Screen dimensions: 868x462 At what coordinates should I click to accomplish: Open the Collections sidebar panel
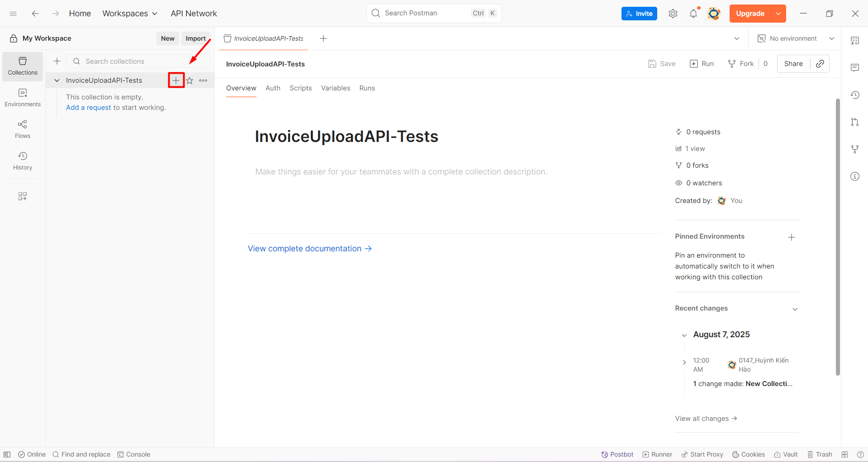[22, 66]
